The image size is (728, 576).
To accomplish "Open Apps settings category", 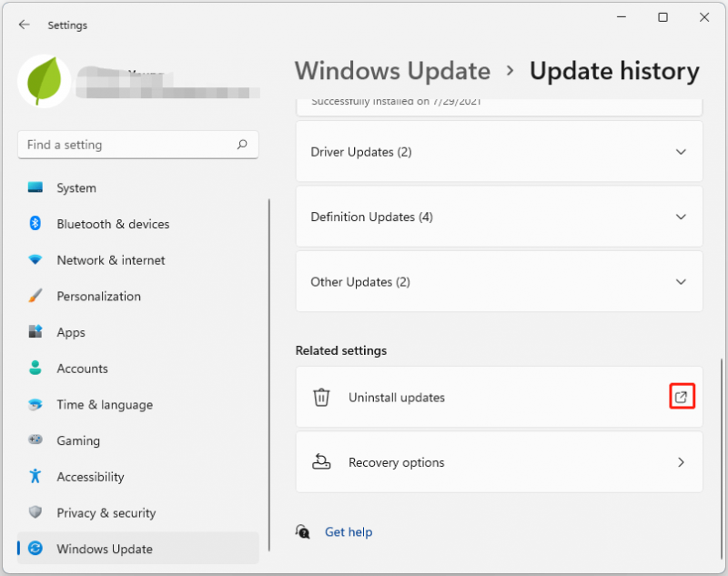I will [138, 332].
